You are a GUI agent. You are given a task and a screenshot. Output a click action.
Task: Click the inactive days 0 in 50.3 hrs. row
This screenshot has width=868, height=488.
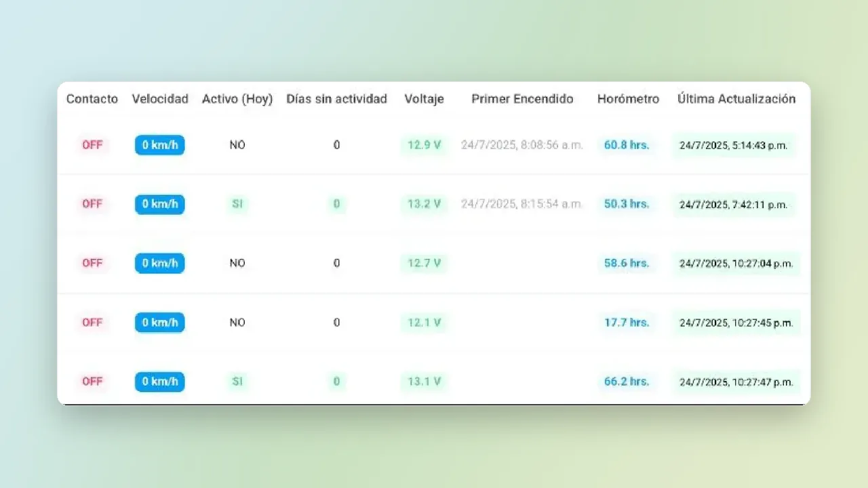click(336, 204)
